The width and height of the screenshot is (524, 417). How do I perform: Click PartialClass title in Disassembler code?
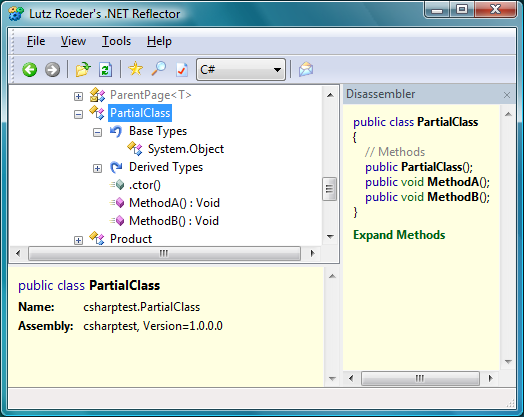[448, 122]
